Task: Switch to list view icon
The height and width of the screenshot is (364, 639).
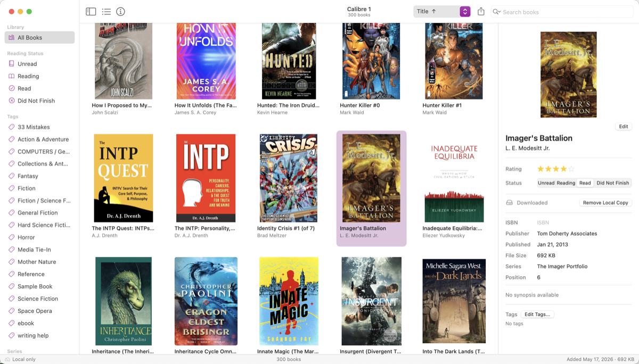Action: coord(106,11)
